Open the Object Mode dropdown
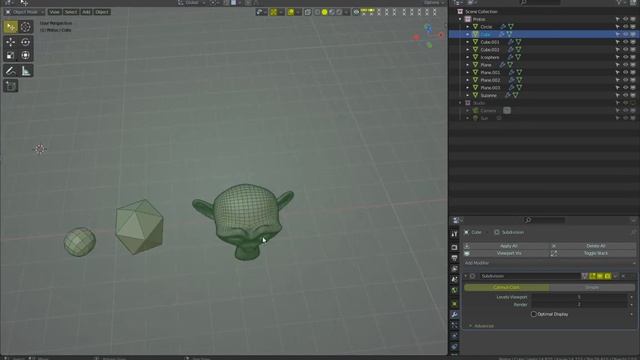The width and height of the screenshot is (640, 360). click(x=24, y=12)
